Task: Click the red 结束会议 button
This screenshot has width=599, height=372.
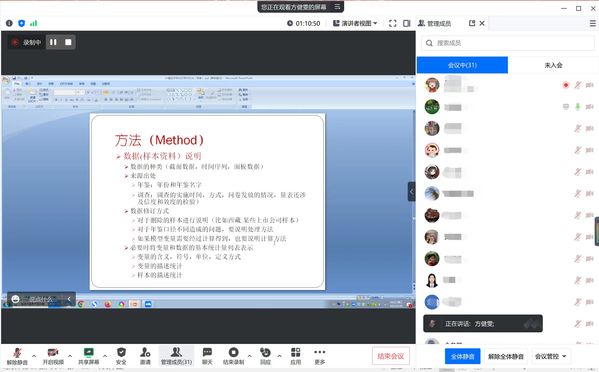Action: pyautogui.click(x=390, y=356)
